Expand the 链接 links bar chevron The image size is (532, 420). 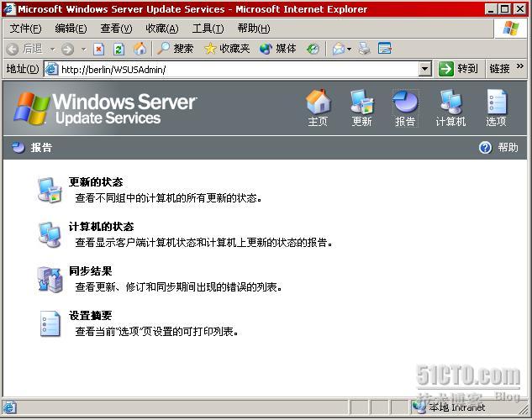519,66
